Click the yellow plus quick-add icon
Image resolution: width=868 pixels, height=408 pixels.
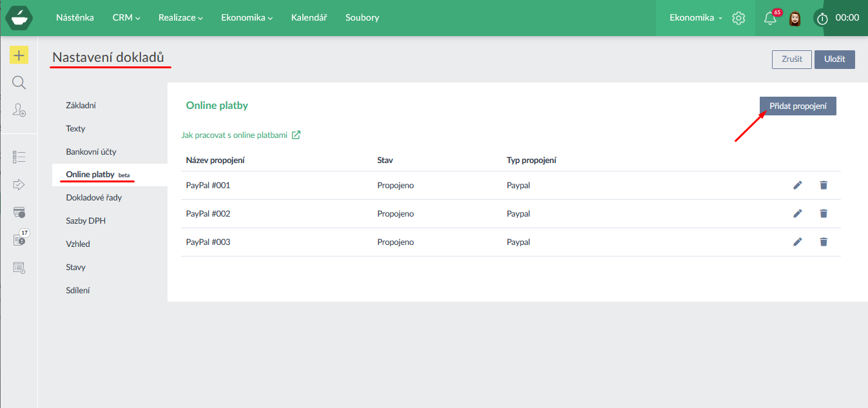point(19,55)
